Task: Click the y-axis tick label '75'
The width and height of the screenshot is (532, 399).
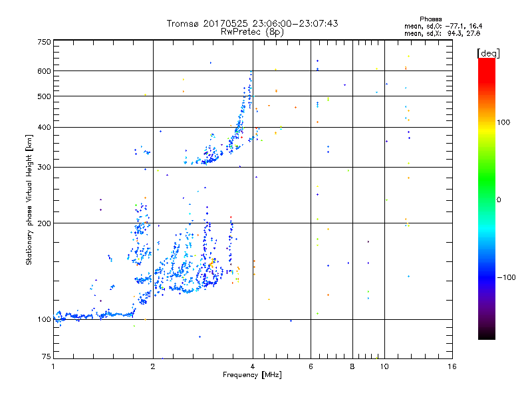Action: [47, 356]
